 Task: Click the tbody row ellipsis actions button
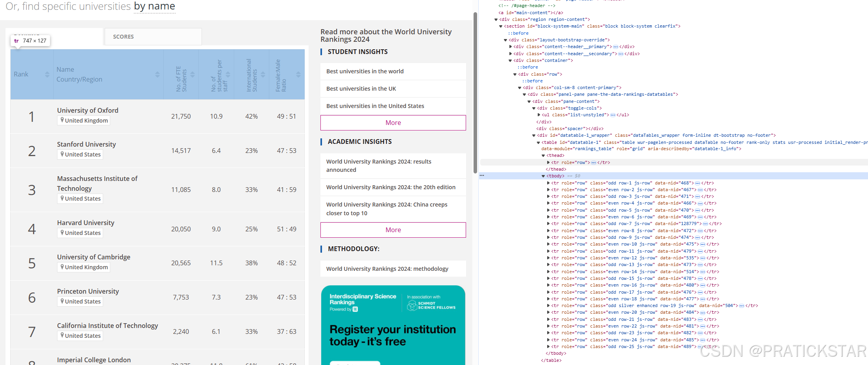tap(482, 176)
